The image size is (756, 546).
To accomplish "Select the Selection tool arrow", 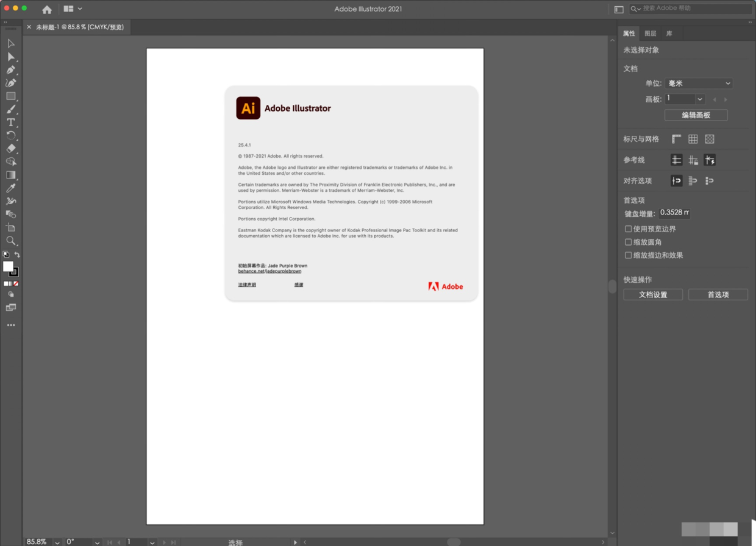I will pos(11,44).
